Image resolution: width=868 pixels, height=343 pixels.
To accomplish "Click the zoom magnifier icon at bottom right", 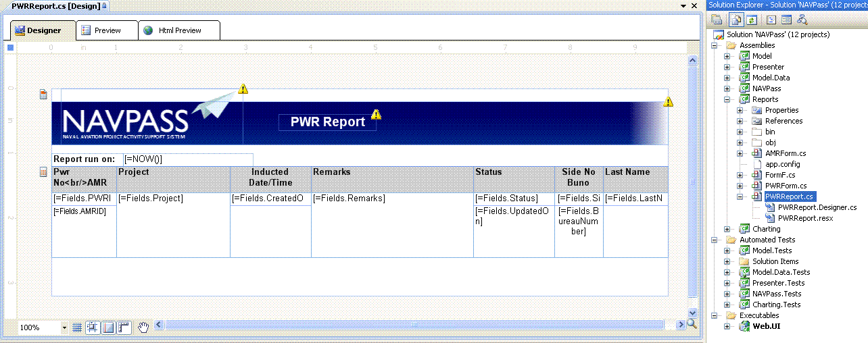I will click(692, 324).
